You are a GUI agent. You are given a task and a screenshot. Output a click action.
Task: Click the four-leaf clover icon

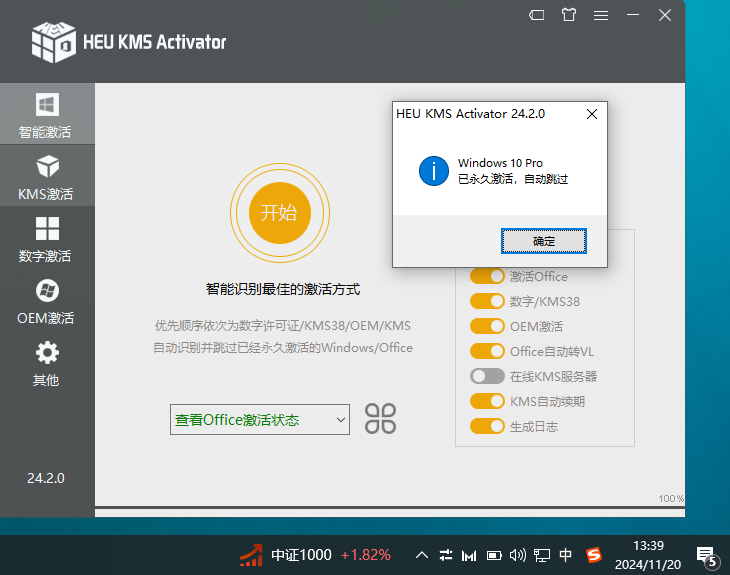[x=380, y=419]
